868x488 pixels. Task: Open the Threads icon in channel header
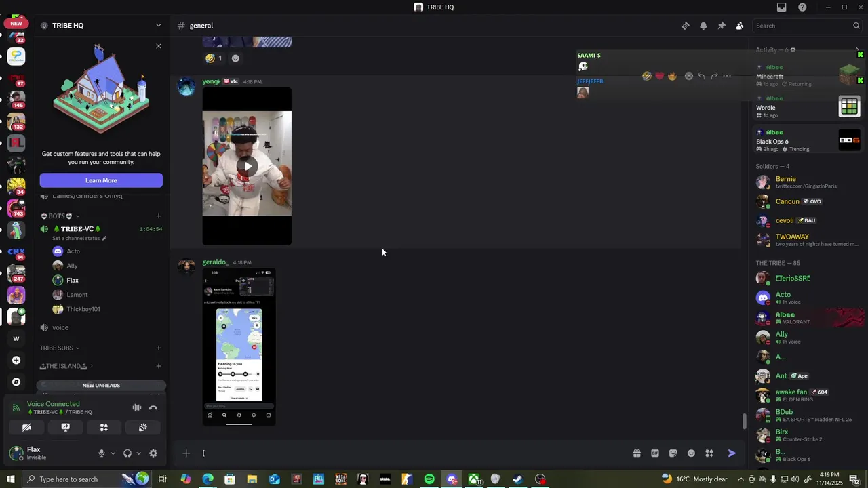pos(685,26)
